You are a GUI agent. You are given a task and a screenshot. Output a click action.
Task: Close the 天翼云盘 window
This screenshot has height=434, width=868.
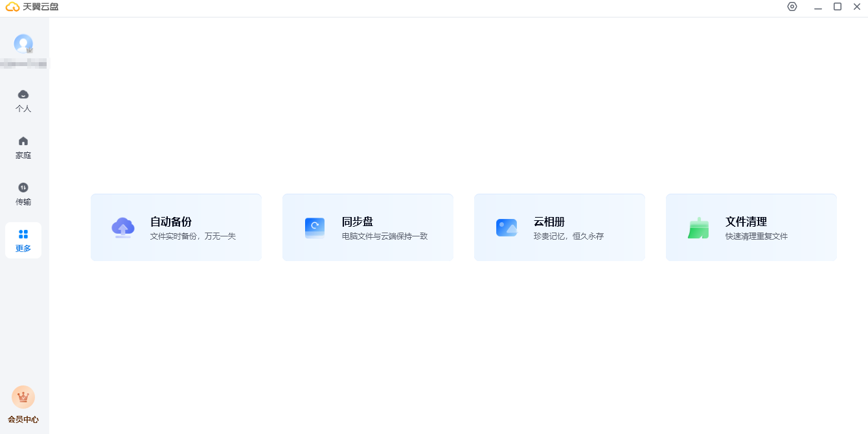(857, 6)
